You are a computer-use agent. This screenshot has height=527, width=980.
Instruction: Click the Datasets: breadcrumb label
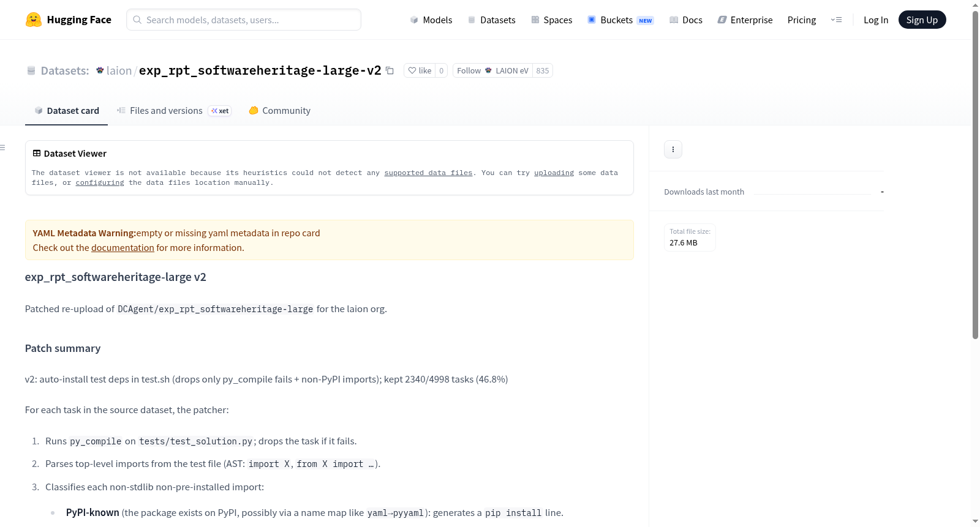point(65,70)
